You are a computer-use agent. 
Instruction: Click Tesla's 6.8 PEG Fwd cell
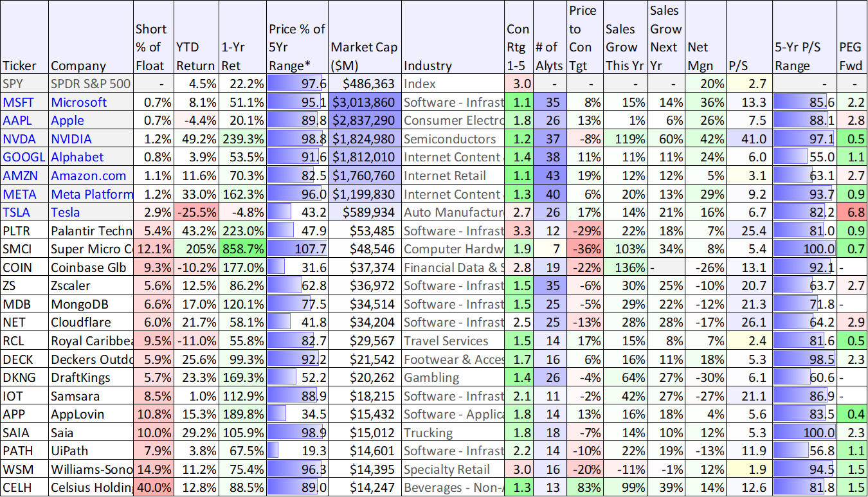(852, 212)
